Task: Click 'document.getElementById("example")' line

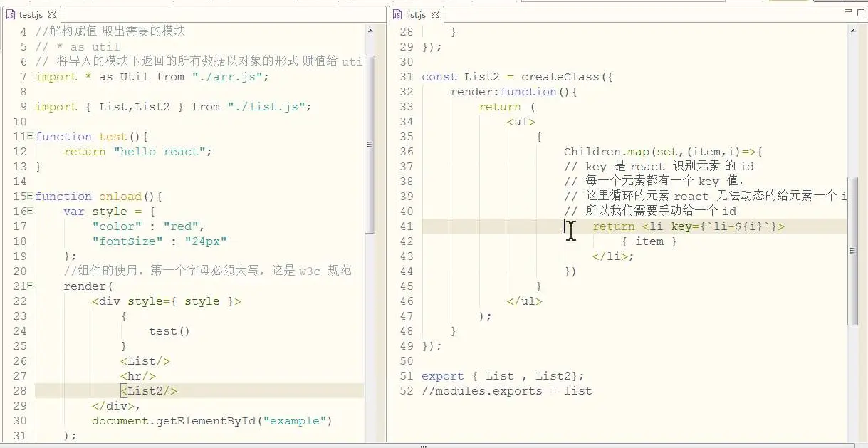Action: click(212, 421)
